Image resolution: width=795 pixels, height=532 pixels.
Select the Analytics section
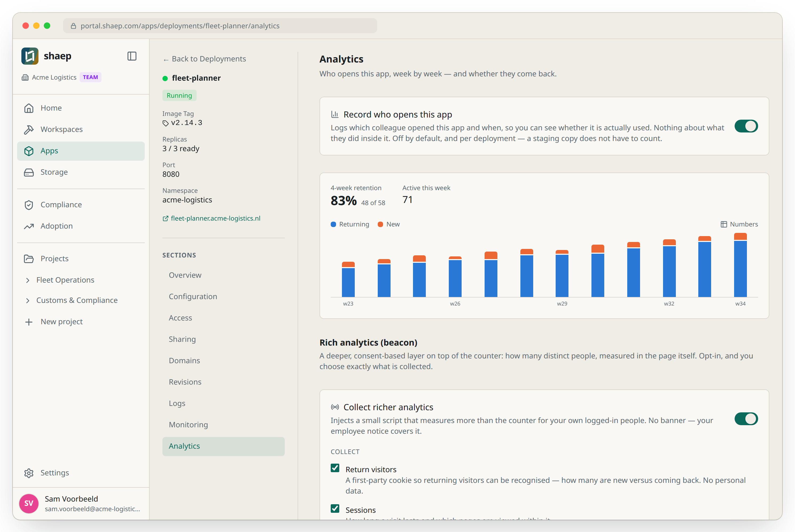[223, 446]
